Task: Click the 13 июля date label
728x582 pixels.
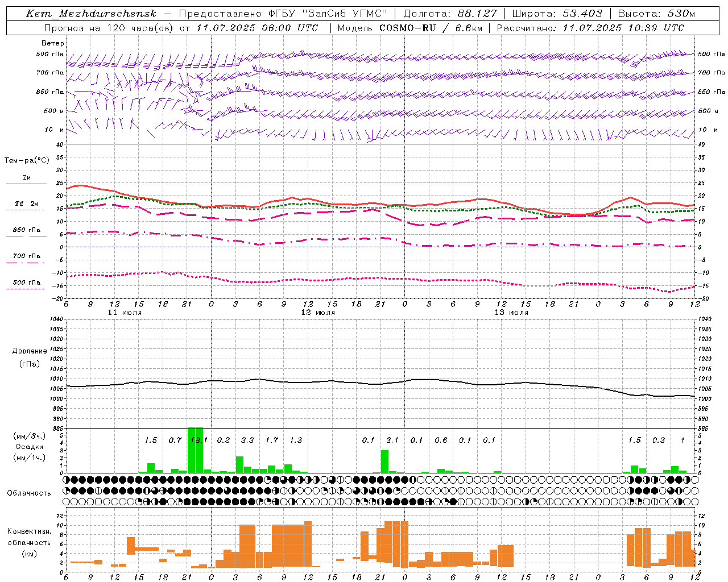Action: pyautogui.click(x=511, y=313)
